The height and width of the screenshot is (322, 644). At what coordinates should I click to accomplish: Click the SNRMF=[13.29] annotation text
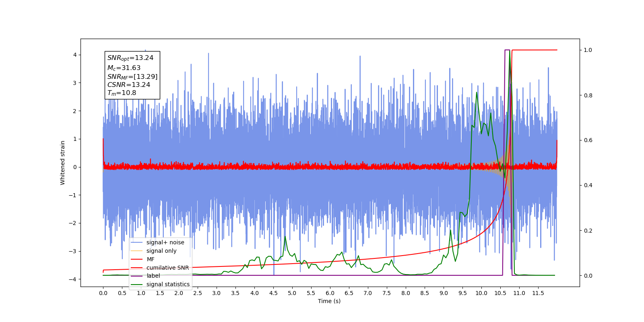pyautogui.click(x=132, y=76)
